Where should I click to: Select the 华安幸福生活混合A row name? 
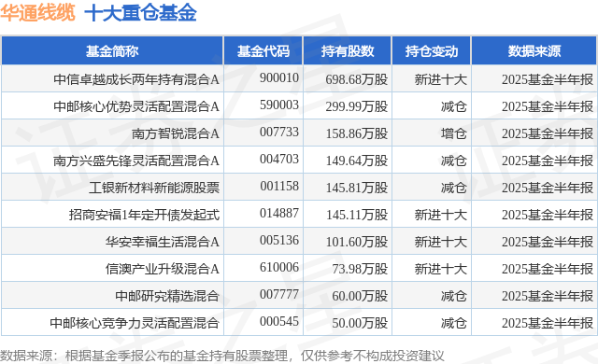pos(163,242)
